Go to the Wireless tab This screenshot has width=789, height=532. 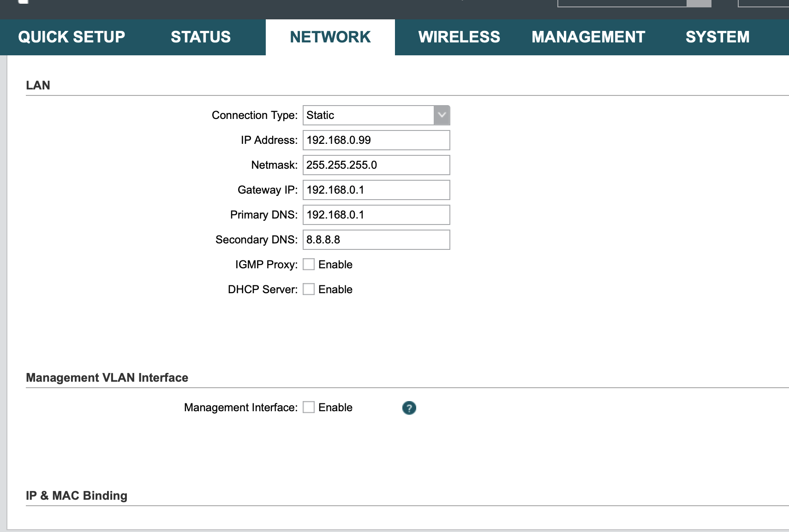tap(459, 37)
